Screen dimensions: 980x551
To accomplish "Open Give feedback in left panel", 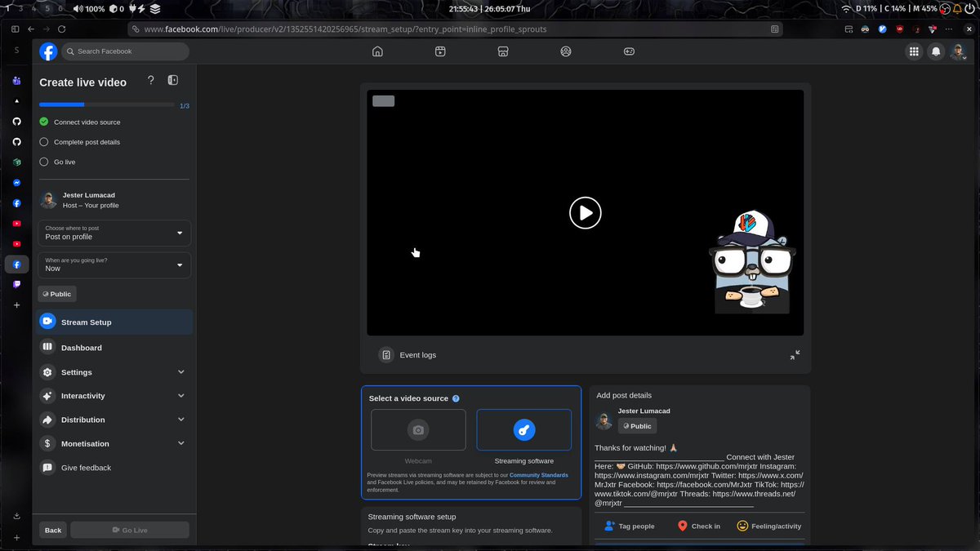I will pos(114,468).
